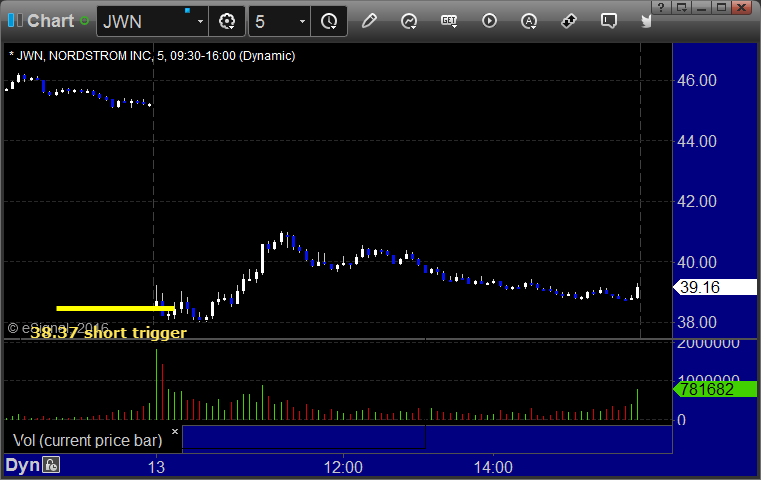Click the 42.00 price axis label
This screenshot has height=480, width=761.
[696, 201]
